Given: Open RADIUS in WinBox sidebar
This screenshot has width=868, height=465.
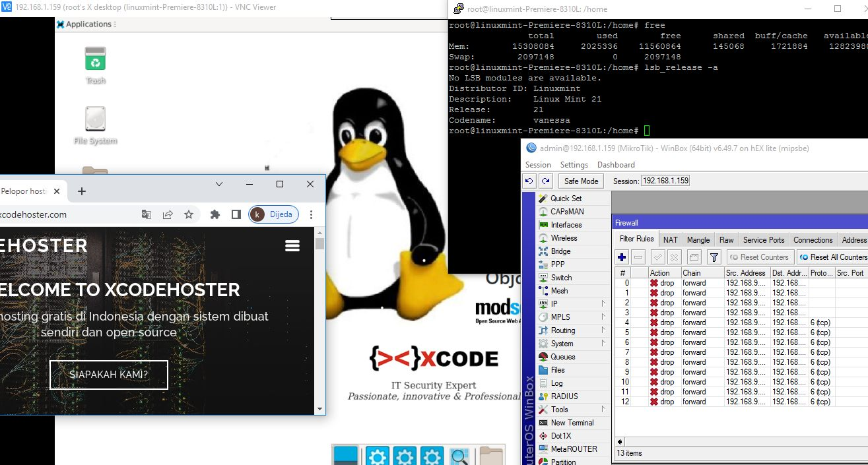Looking at the screenshot, I should click(x=564, y=396).
